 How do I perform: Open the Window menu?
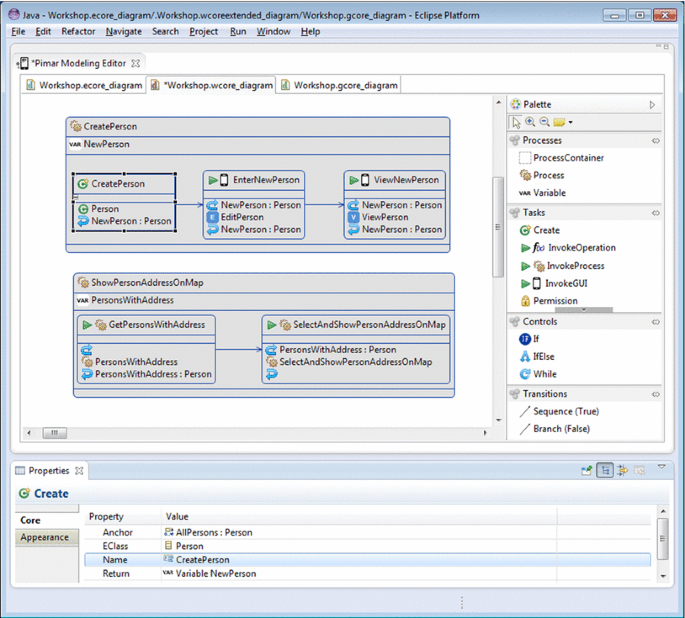(x=273, y=31)
